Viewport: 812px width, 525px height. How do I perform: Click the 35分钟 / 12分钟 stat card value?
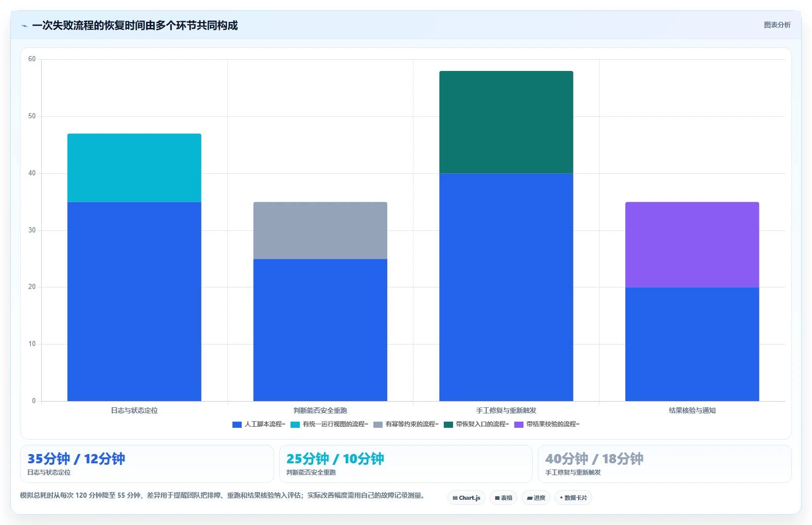point(76,459)
